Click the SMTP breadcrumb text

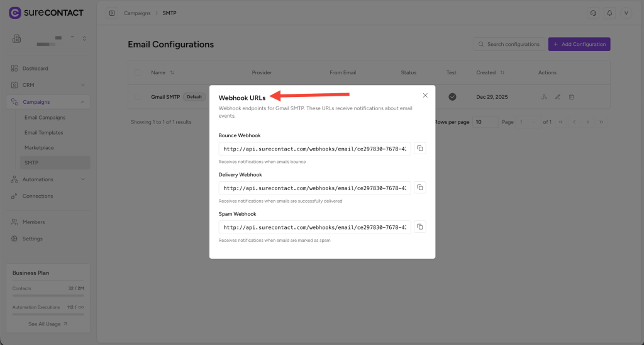[x=169, y=13]
